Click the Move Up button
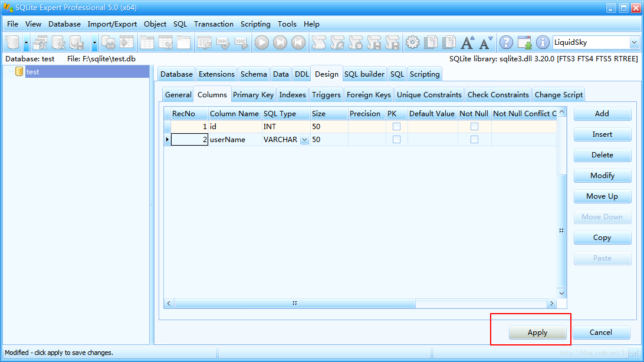This screenshot has width=644, height=362. click(x=602, y=196)
